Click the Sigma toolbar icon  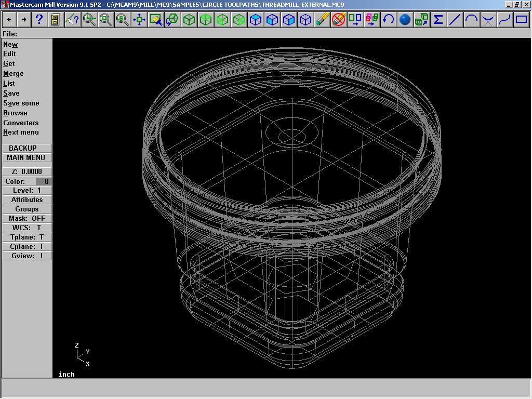[438, 20]
